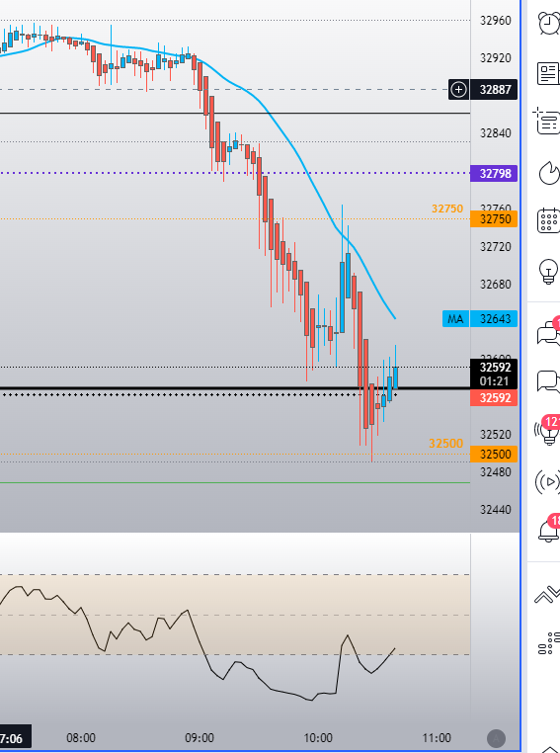Expand the chevron at sidebar bottom

pyautogui.click(x=550, y=749)
